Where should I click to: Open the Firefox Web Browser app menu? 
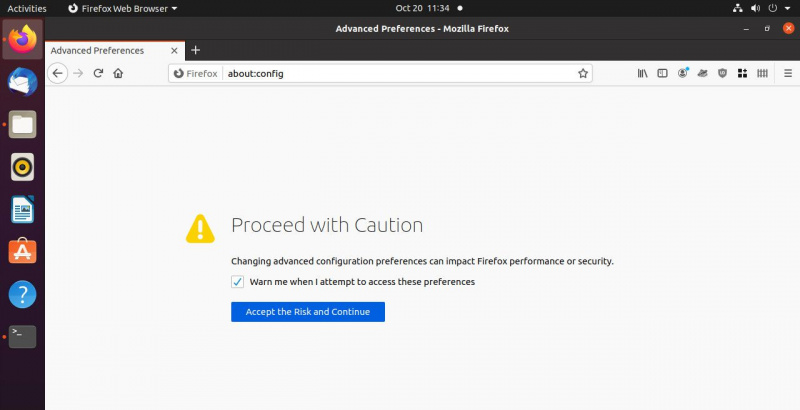(122, 8)
